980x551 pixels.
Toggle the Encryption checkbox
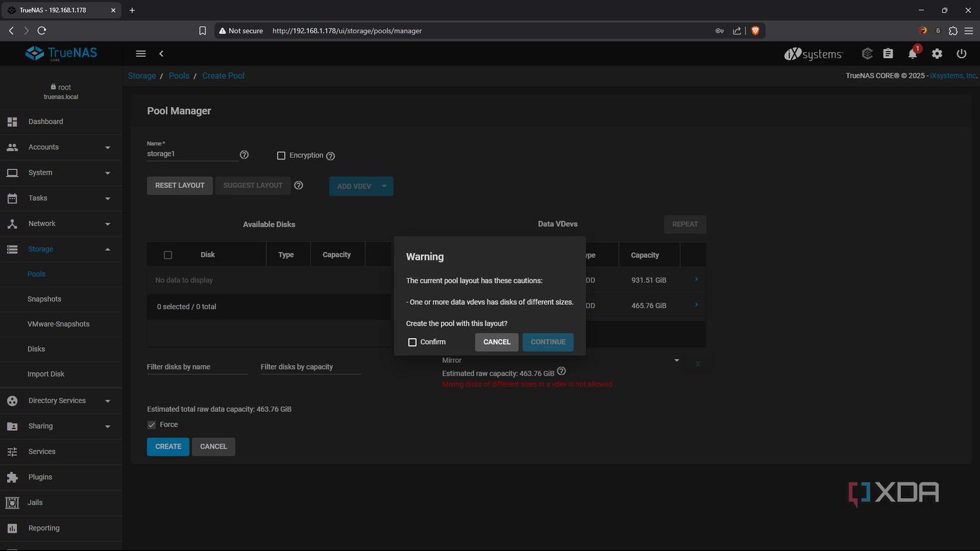click(x=281, y=155)
